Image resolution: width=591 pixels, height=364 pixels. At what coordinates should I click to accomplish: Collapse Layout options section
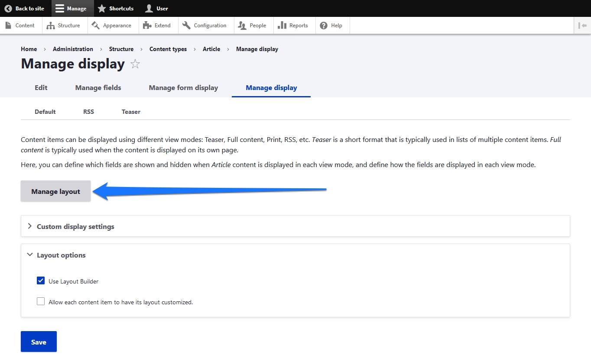point(295,255)
